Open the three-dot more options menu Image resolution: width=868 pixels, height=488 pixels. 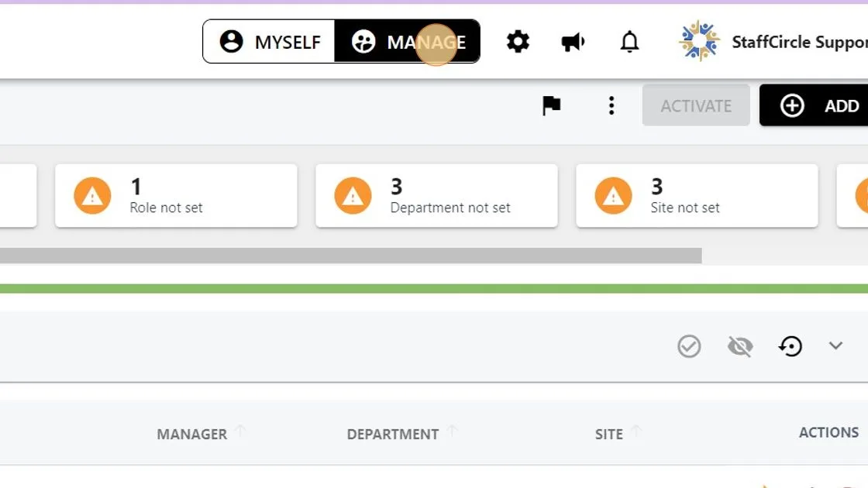pyautogui.click(x=611, y=105)
